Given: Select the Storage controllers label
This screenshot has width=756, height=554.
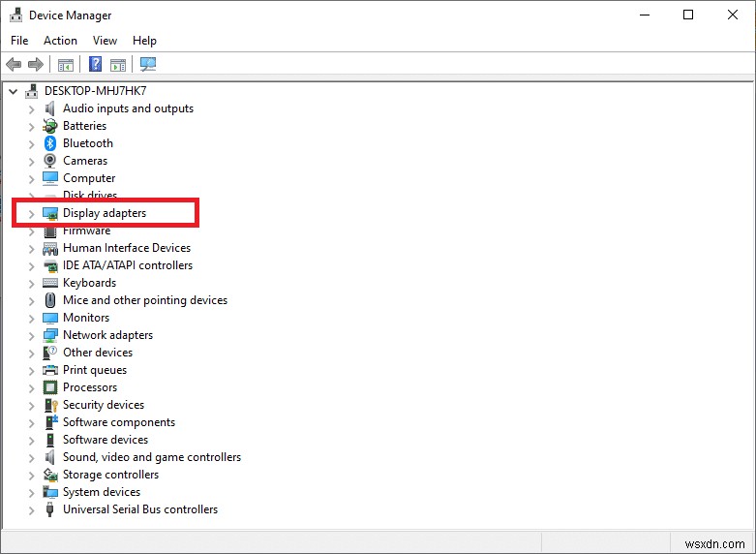Looking at the screenshot, I should (111, 475).
